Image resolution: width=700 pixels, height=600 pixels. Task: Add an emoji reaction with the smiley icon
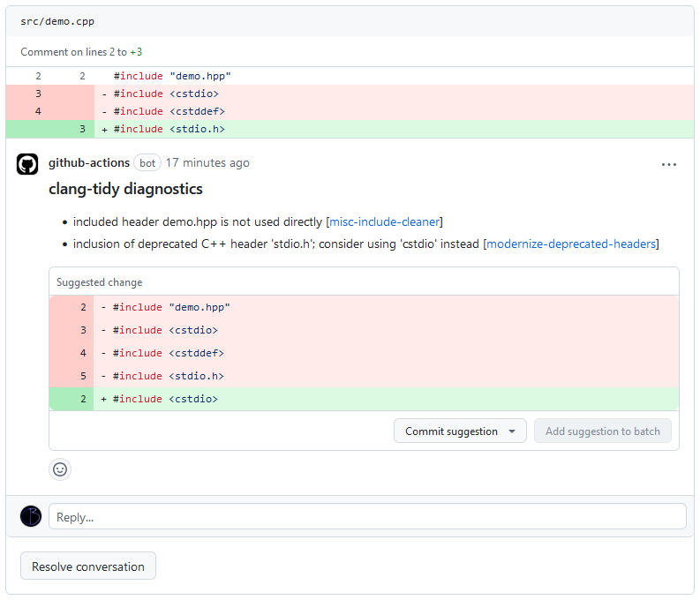coord(60,469)
